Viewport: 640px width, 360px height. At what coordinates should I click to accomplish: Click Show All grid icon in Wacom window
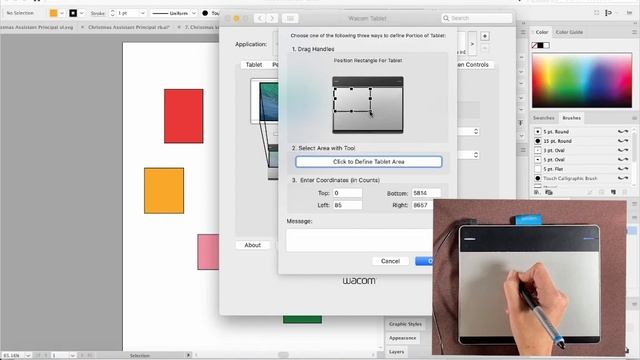290,18
